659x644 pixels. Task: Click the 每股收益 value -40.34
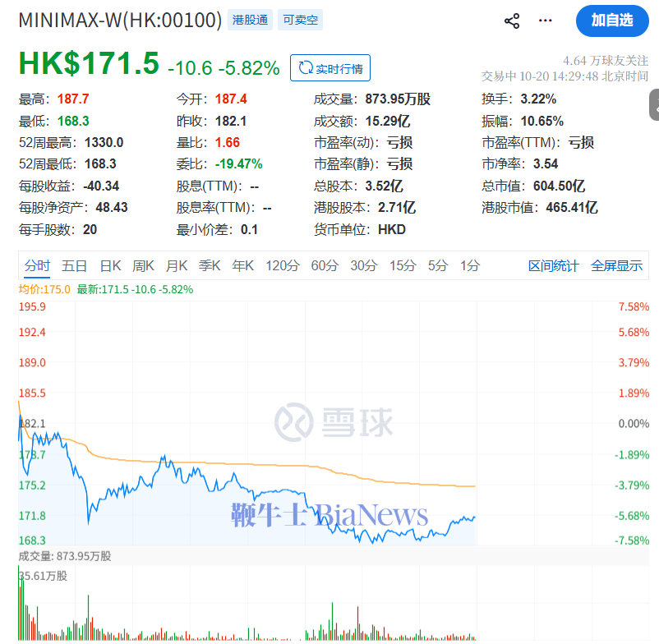click(101, 186)
